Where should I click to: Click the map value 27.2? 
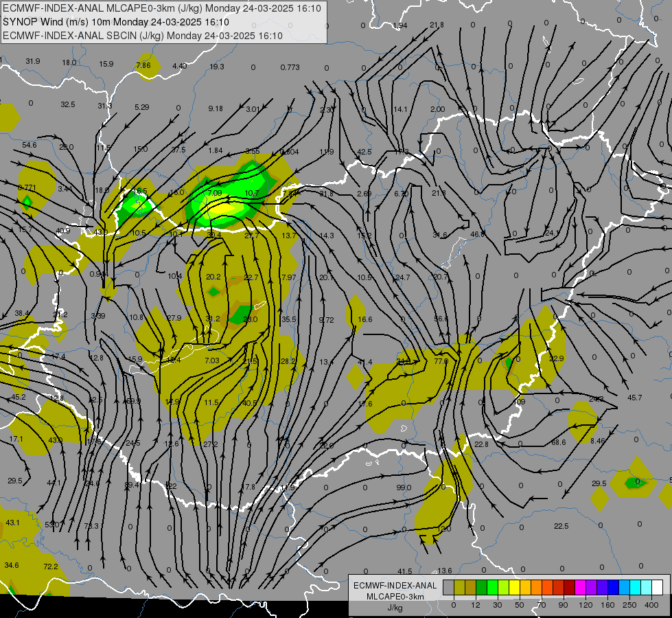(211, 444)
